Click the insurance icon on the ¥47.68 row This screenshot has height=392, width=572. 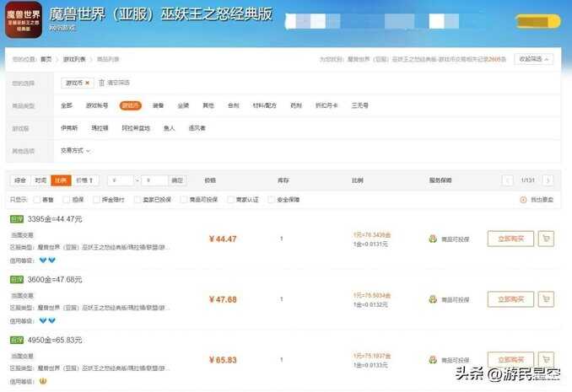433,299
